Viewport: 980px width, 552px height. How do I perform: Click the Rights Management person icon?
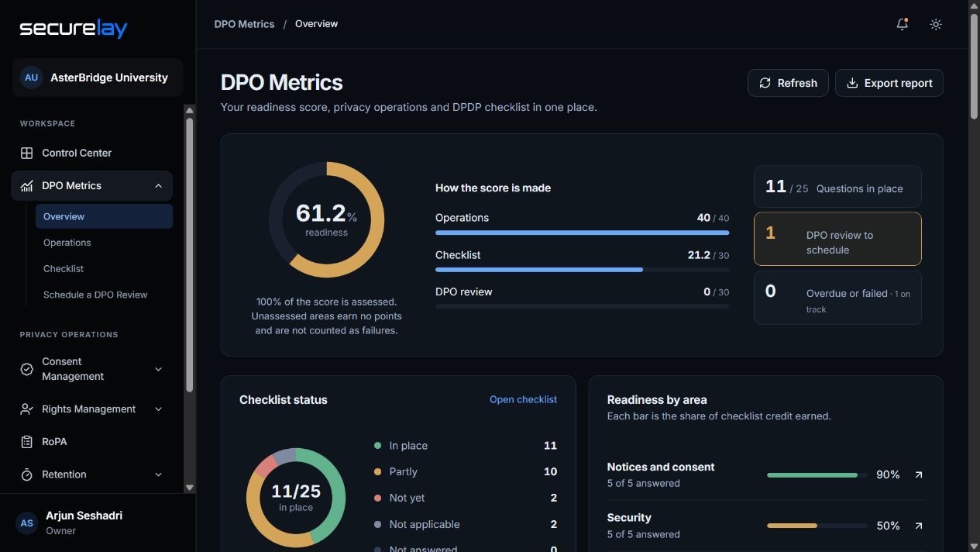(26, 409)
